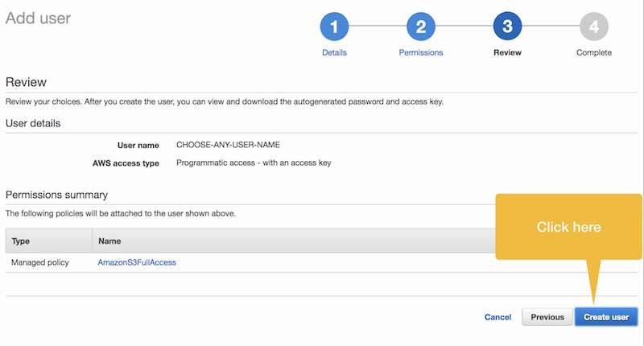Image resolution: width=644 pixels, height=346 pixels.
Task: Select the step 3 Review circle
Action: pyautogui.click(x=507, y=27)
